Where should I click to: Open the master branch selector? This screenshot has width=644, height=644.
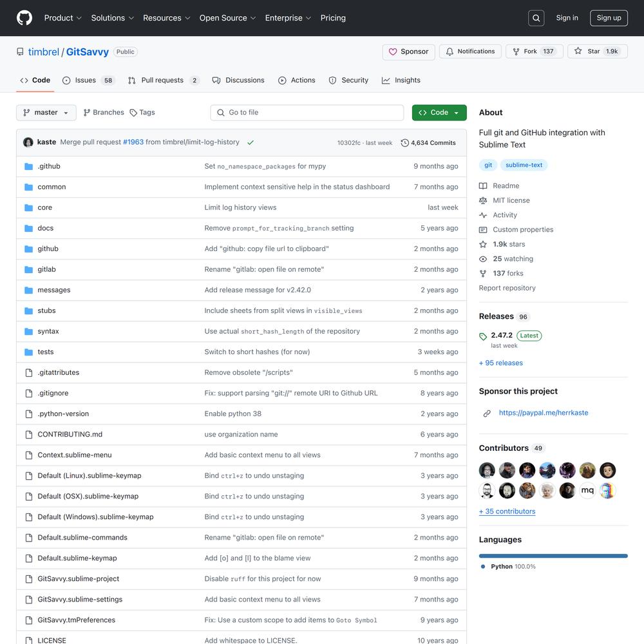[46, 113]
